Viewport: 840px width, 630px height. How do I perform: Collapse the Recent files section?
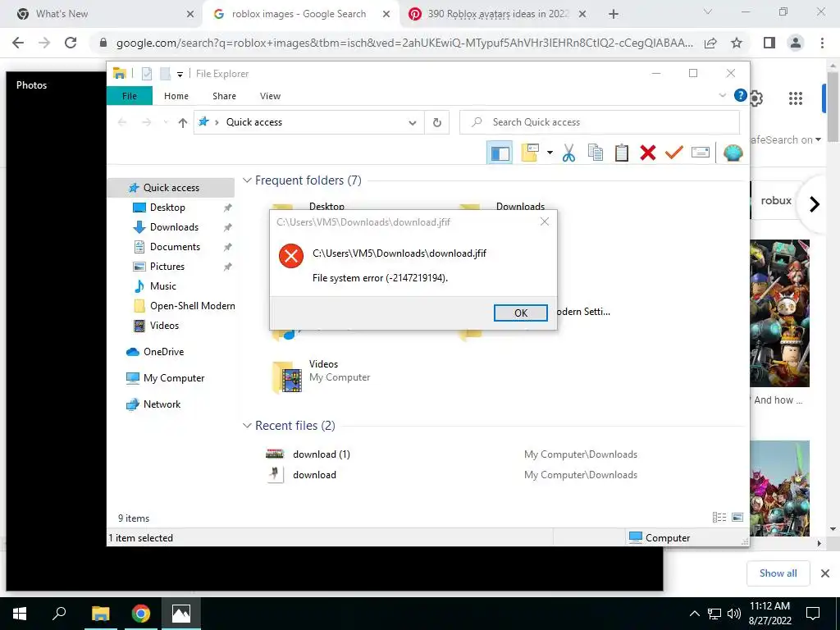point(247,426)
